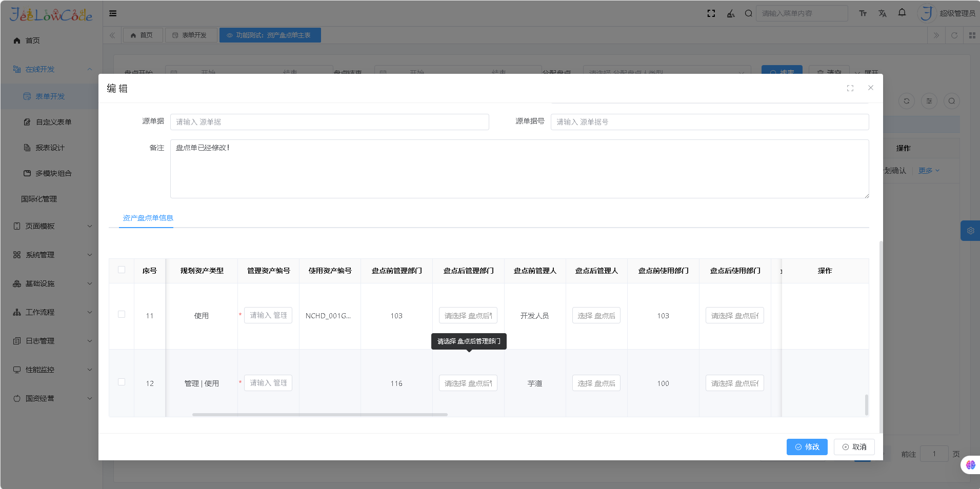Click the search magnifier icon in top bar
Image resolution: width=980 pixels, height=489 pixels.
(x=748, y=13)
